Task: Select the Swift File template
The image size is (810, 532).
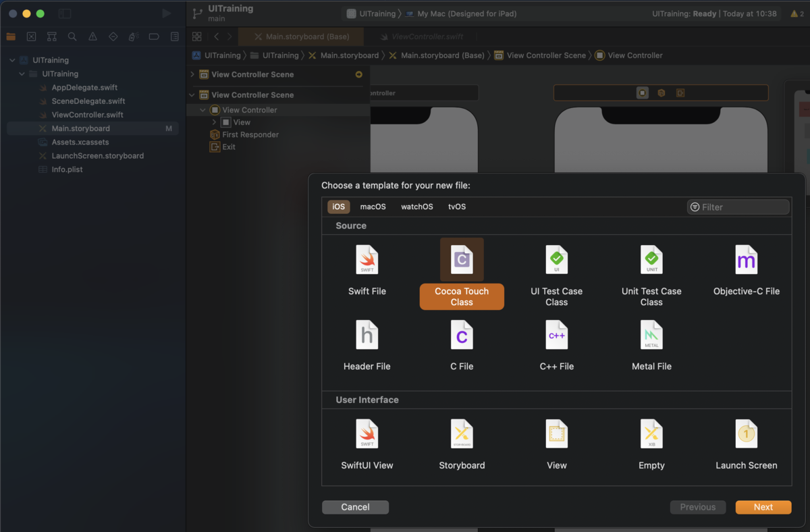Action: click(367, 270)
